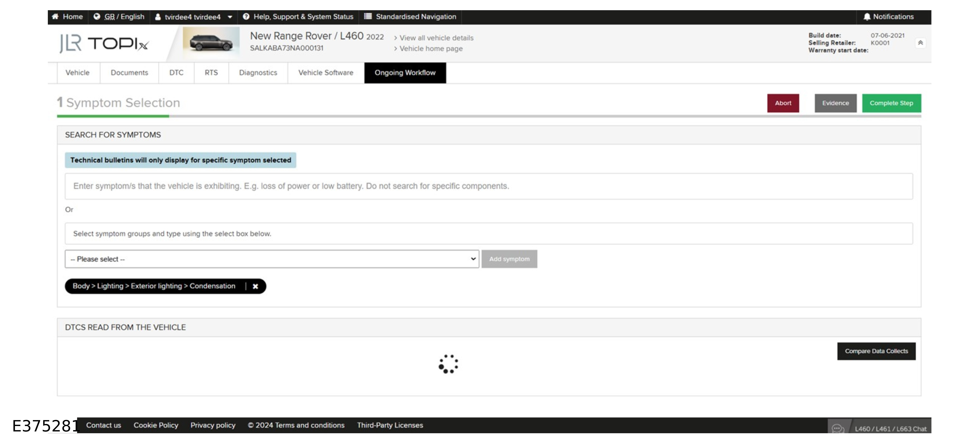
Task: Expand the tvirdee4 user menu arrow
Action: (x=230, y=17)
